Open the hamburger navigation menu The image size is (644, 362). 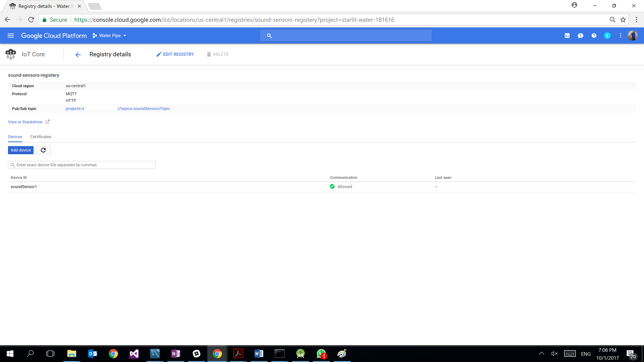click(x=11, y=36)
